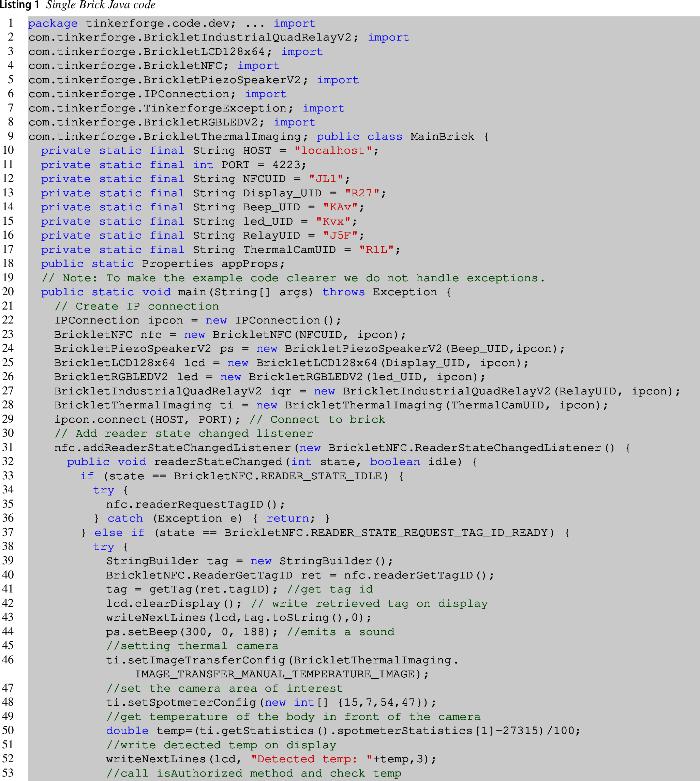Click 'com.tinkerforge.BrickletRGBLEDV2;' text
This screenshot has height=781, width=700.
(x=147, y=122)
